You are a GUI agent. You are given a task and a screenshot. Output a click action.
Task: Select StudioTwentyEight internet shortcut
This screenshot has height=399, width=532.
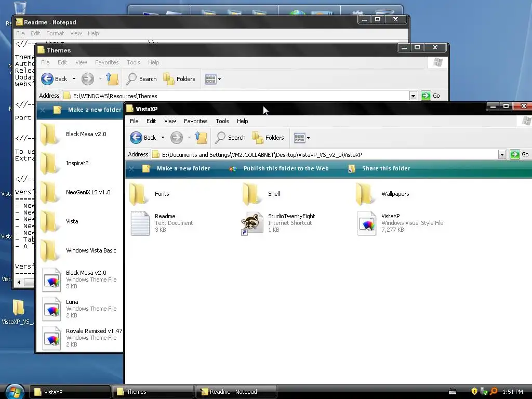click(278, 223)
